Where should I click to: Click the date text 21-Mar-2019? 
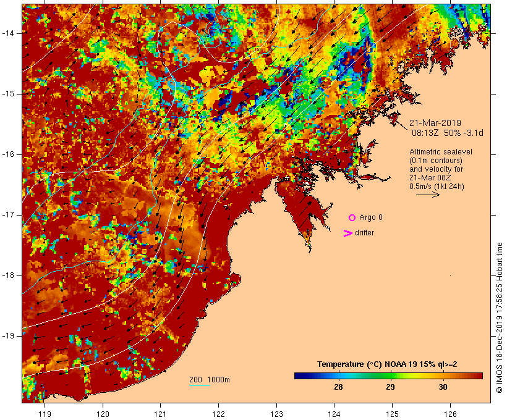435,123
